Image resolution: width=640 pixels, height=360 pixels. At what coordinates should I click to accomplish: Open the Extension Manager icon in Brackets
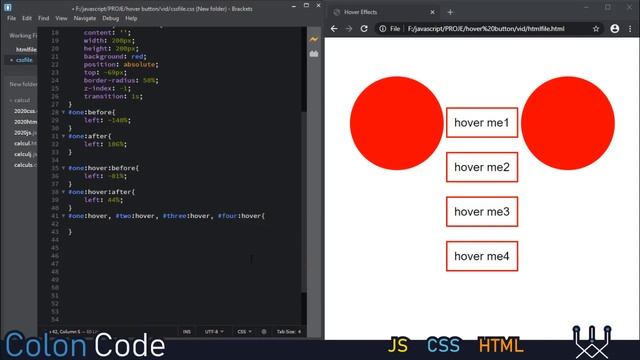313,54
